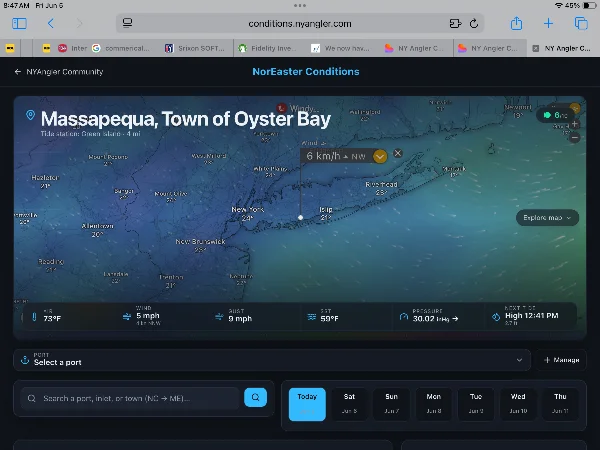The height and width of the screenshot is (450, 600).
Task: Select the Wed Jun 10 forecast day
Action: [x=518, y=404]
